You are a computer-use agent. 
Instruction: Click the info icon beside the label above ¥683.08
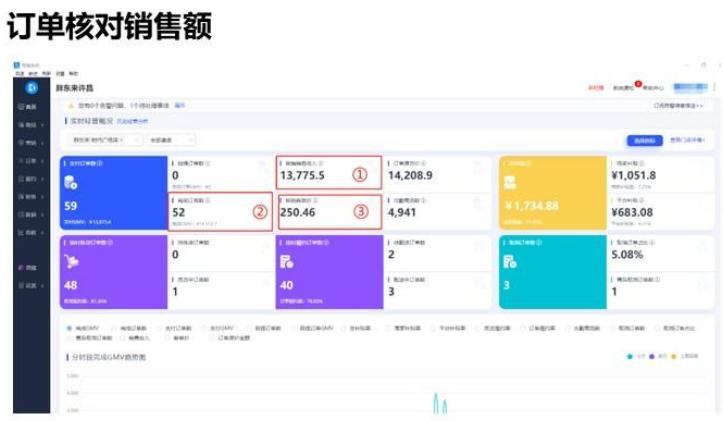point(641,201)
